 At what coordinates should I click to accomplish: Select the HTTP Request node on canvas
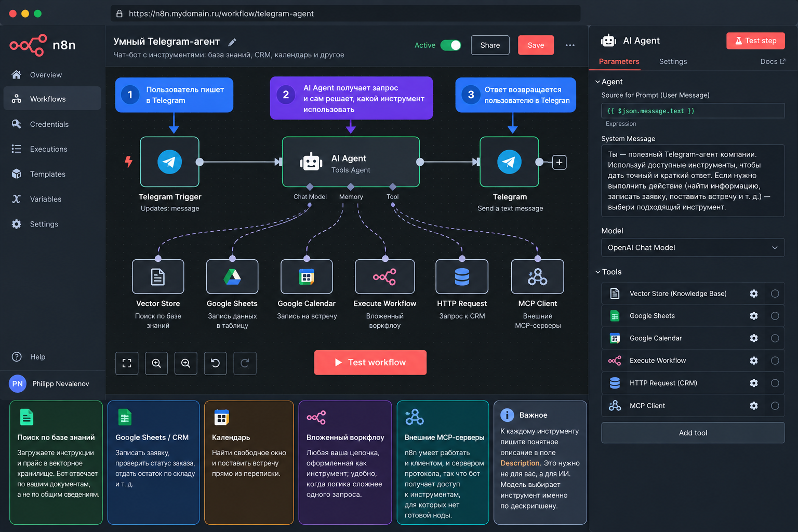(x=462, y=277)
